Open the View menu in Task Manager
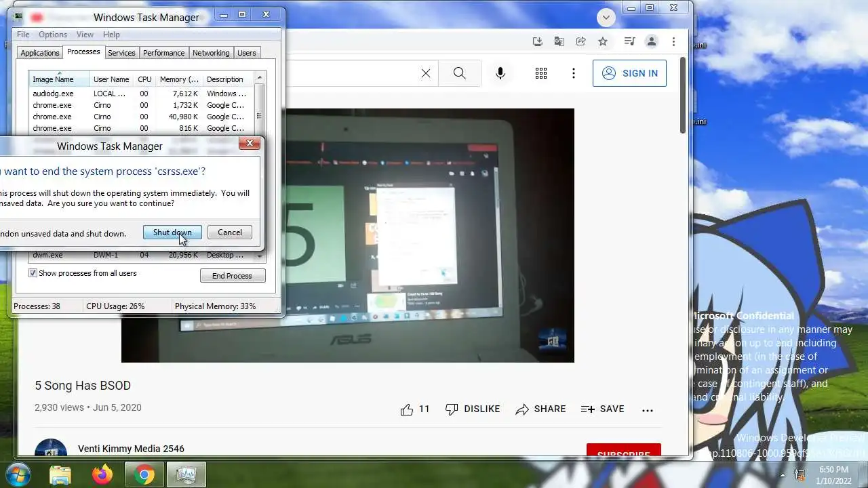Image resolution: width=868 pixels, height=488 pixels. click(x=85, y=35)
